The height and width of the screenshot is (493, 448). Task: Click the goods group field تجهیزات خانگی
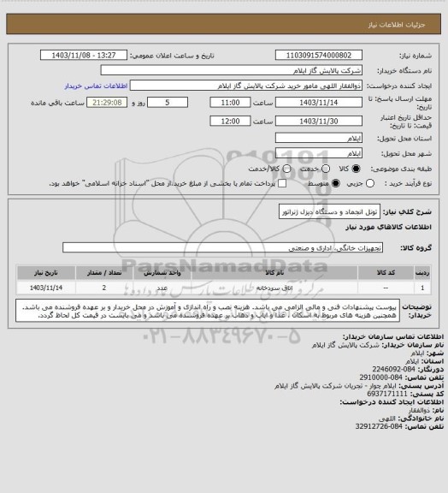222,247
